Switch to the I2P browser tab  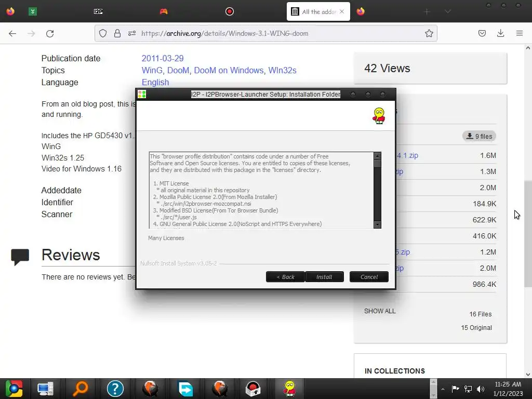(x=98, y=11)
